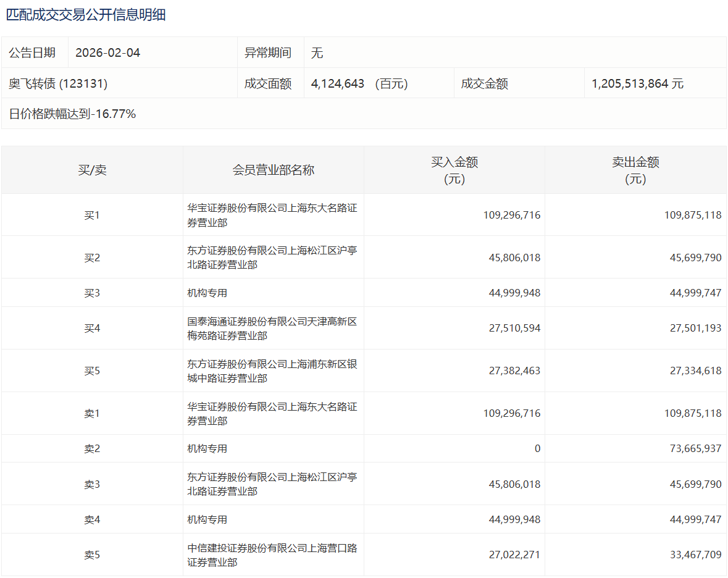728x578 pixels.
Task: Click the 成交面额 value 4,124,643
Action: click(338, 83)
